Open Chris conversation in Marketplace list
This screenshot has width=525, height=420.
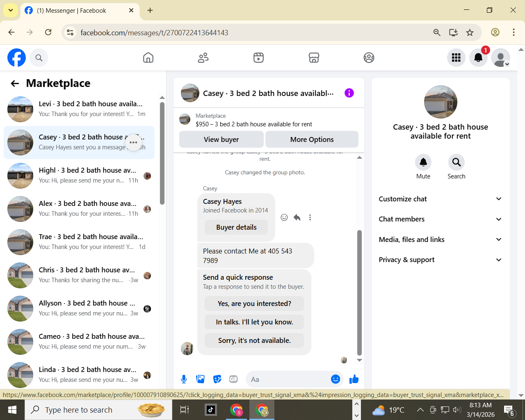click(x=79, y=275)
